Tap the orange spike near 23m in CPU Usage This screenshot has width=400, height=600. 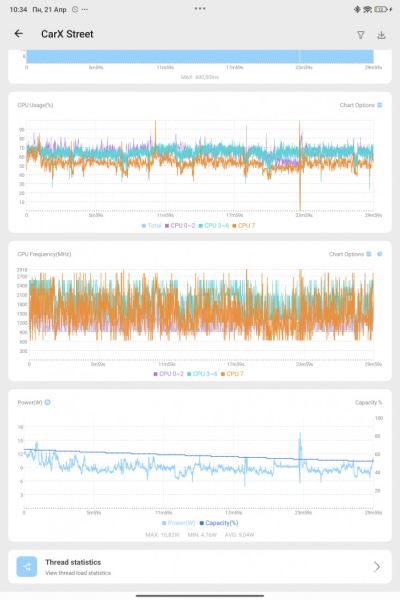[x=300, y=165]
